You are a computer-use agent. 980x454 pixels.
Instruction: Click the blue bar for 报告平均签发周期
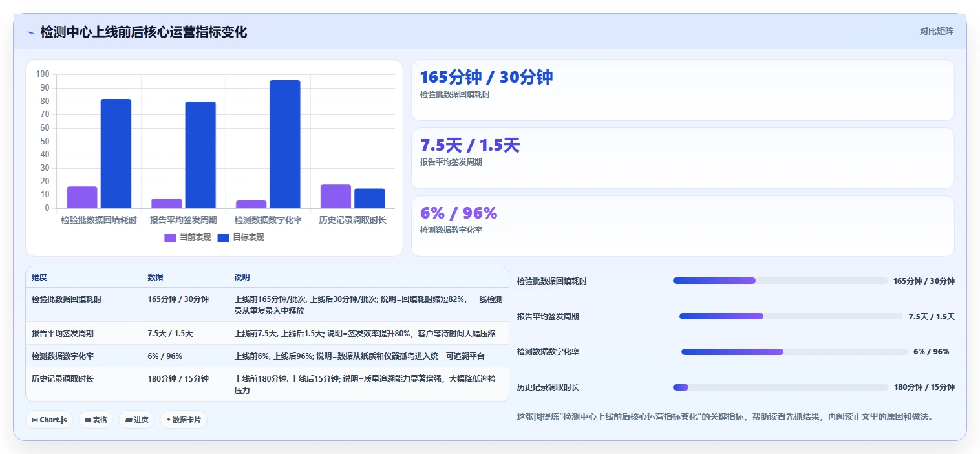(x=200, y=155)
